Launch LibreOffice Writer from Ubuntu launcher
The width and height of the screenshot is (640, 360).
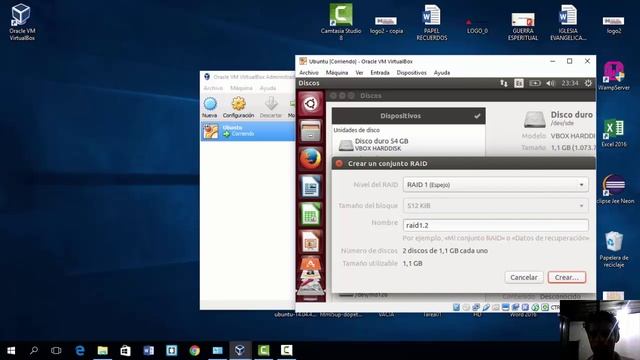click(x=310, y=187)
